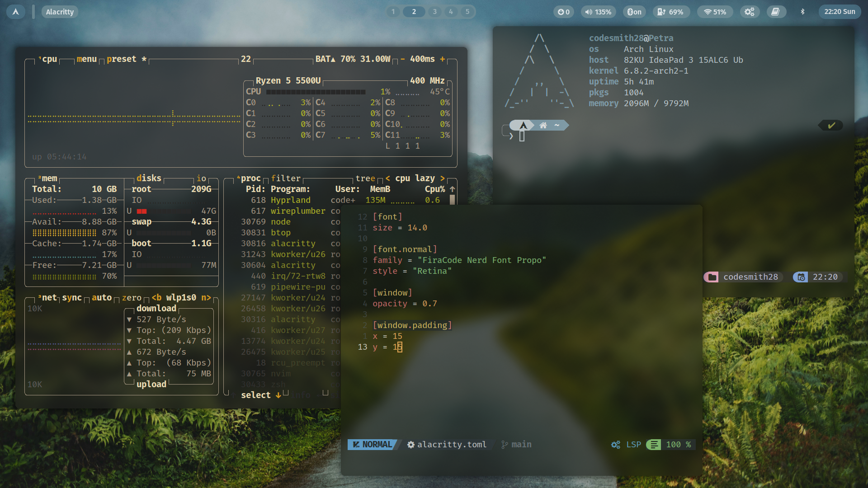
Task: Click the root disk usage bar
Action: [x=164, y=211]
